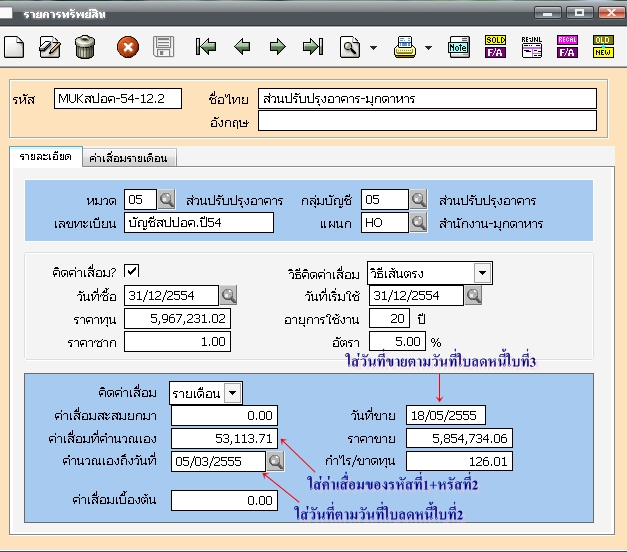Click the lookup button beside แผนก field

tap(420, 222)
